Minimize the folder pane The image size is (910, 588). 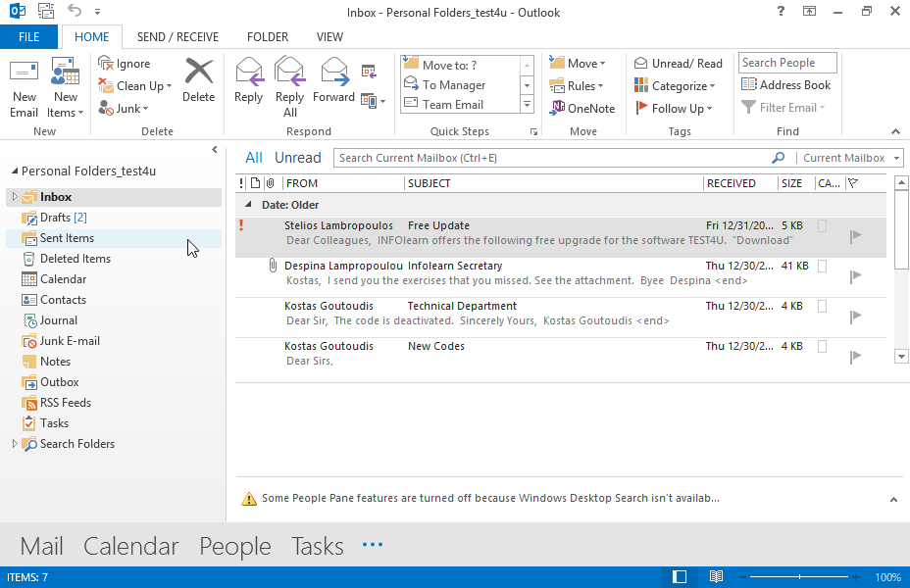(x=215, y=150)
